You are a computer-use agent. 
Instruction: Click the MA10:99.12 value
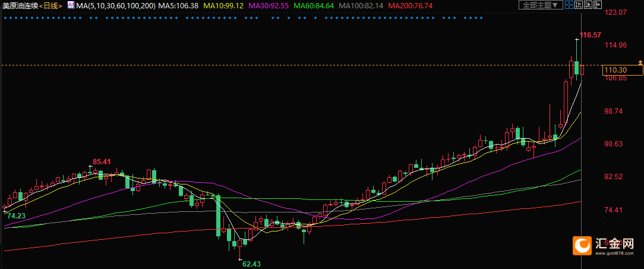(223, 6)
